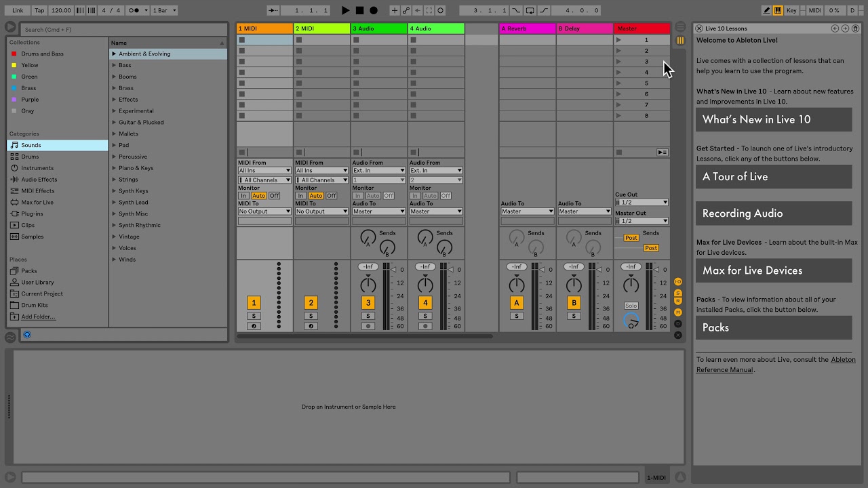Click Stop All Clips button in Master

pos(619,152)
